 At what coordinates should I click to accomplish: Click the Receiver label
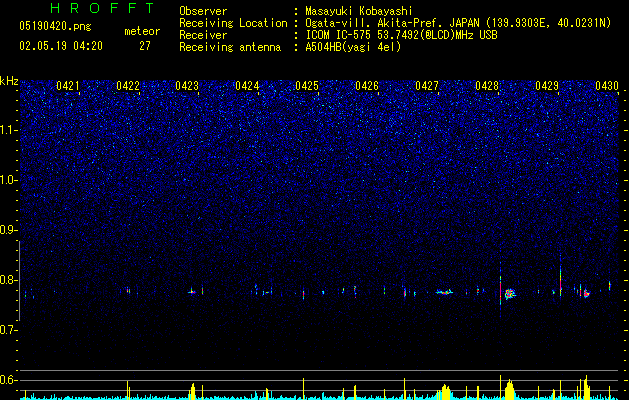tap(203, 35)
